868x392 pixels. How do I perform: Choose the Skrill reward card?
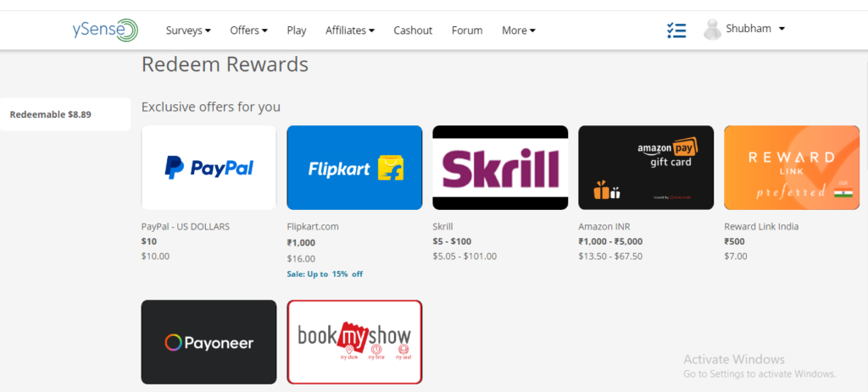click(500, 168)
